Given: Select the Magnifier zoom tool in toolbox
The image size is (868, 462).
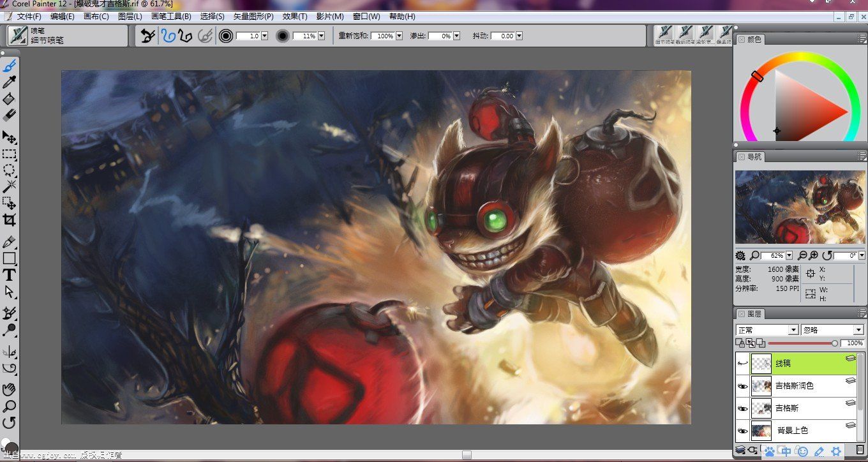Looking at the screenshot, I should (9, 406).
